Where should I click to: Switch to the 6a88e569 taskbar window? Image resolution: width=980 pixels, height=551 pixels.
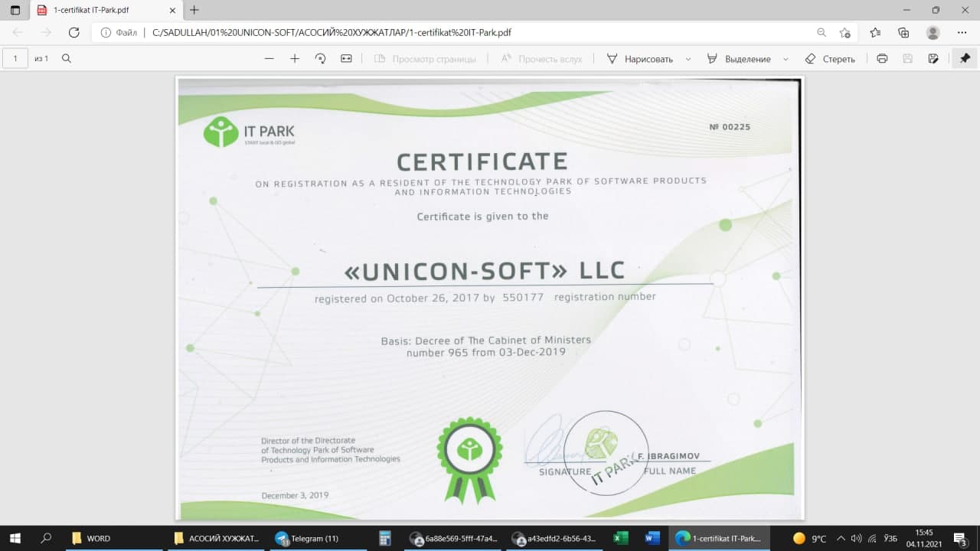tap(453, 538)
